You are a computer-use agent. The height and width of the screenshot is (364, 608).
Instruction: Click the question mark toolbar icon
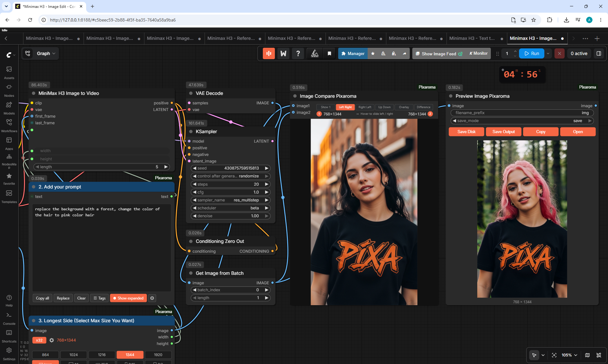pos(298,53)
